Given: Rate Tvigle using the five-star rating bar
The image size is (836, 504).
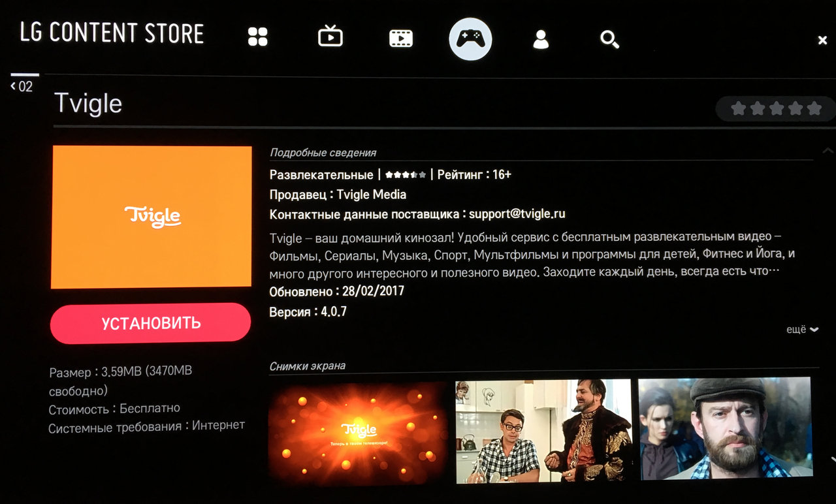Looking at the screenshot, I should pyautogui.click(x=776, y=108).
